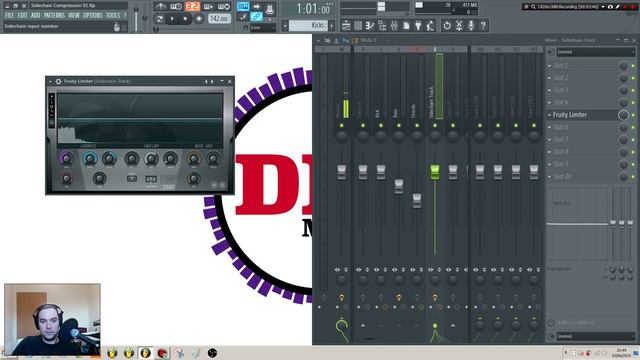This screenshot has height=360, width=640.
Task: Switch Fruity Limiter to COMP mode
Action: point(169,187)
